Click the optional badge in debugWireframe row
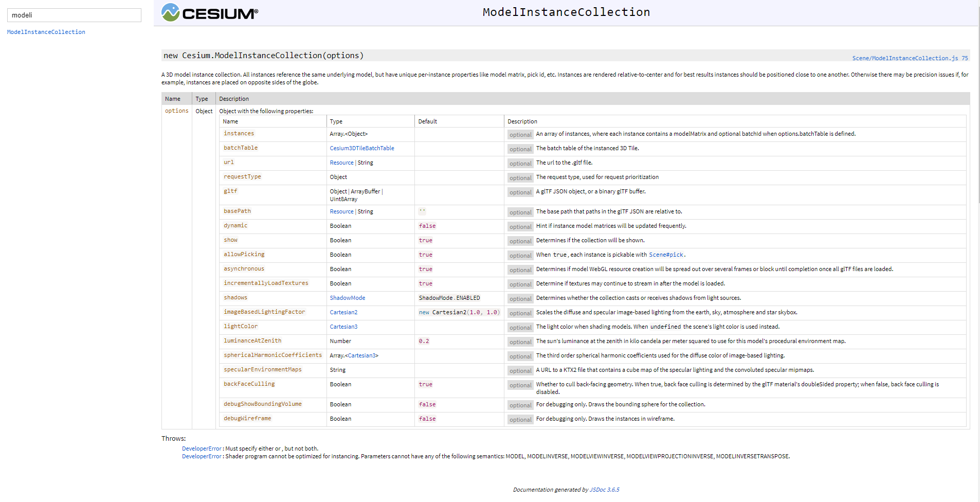 (x=520, y=420)
